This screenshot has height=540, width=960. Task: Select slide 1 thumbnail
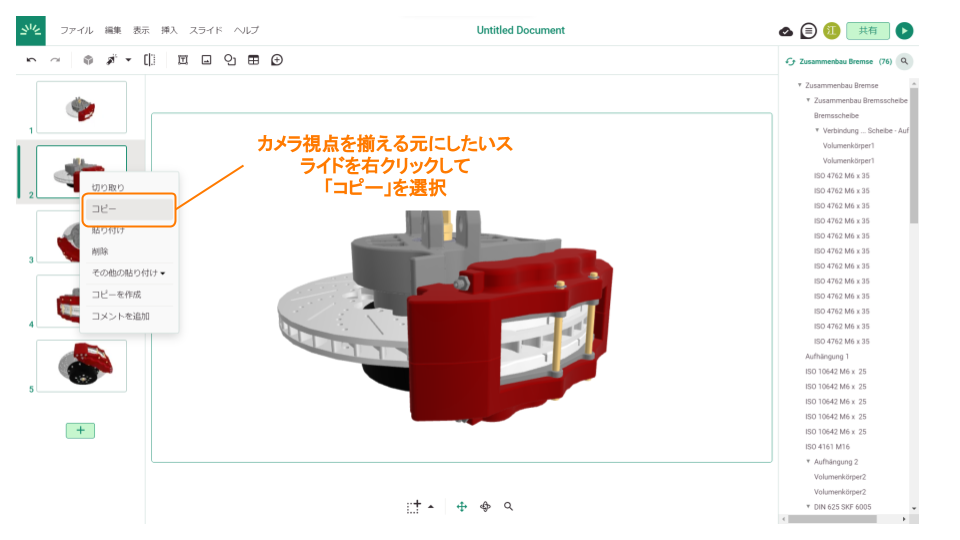pyautogui.click(x=81, y=107)
